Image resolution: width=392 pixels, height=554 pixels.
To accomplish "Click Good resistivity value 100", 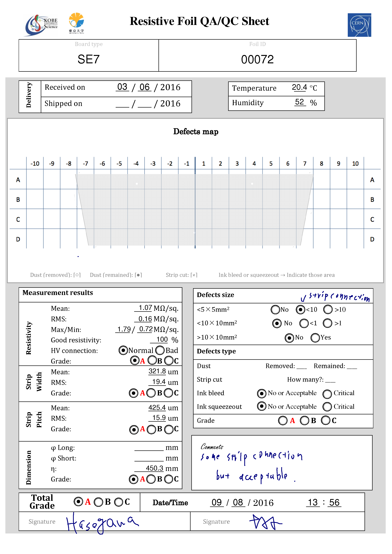I will coord(159,340).
